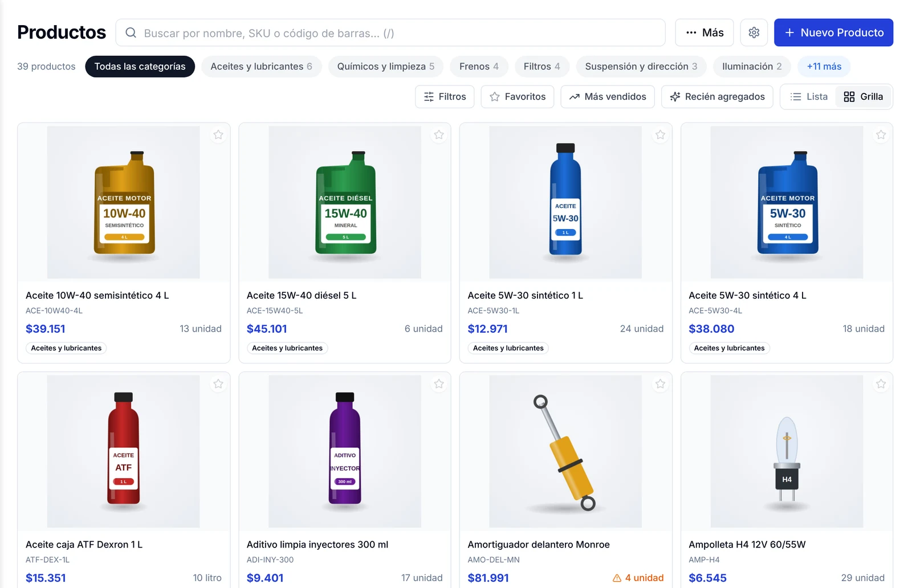
Task: Click the SKU ACE-5W30-4L
Action: [x=715, y=311]
